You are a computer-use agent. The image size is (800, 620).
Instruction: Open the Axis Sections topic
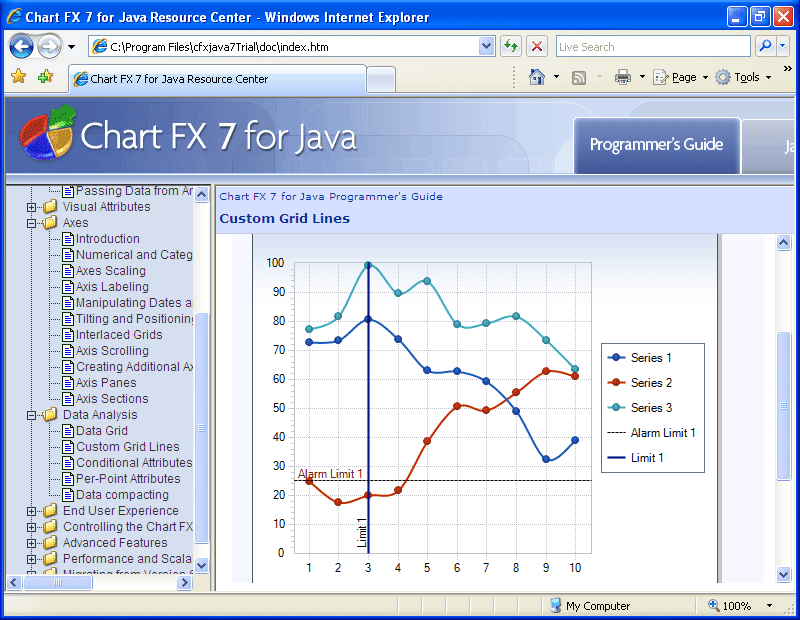pyautogui.click(x=112, y=399)
